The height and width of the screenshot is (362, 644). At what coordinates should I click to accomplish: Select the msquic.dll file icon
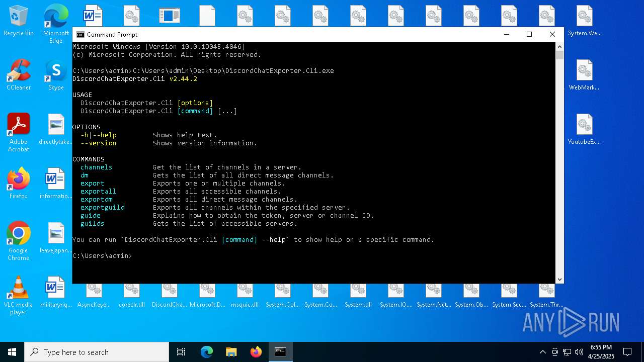click(245, 296)
